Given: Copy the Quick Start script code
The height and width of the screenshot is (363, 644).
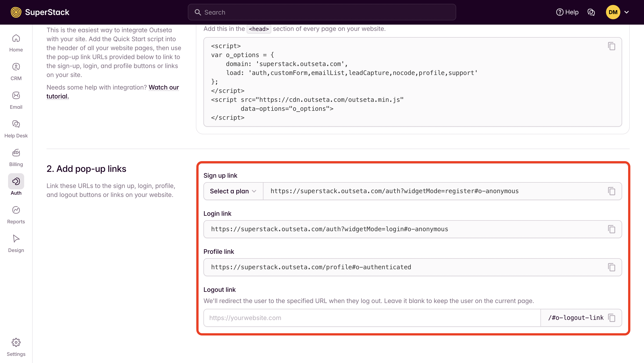Looking at the screenshot, I should (x=612, y=46).
